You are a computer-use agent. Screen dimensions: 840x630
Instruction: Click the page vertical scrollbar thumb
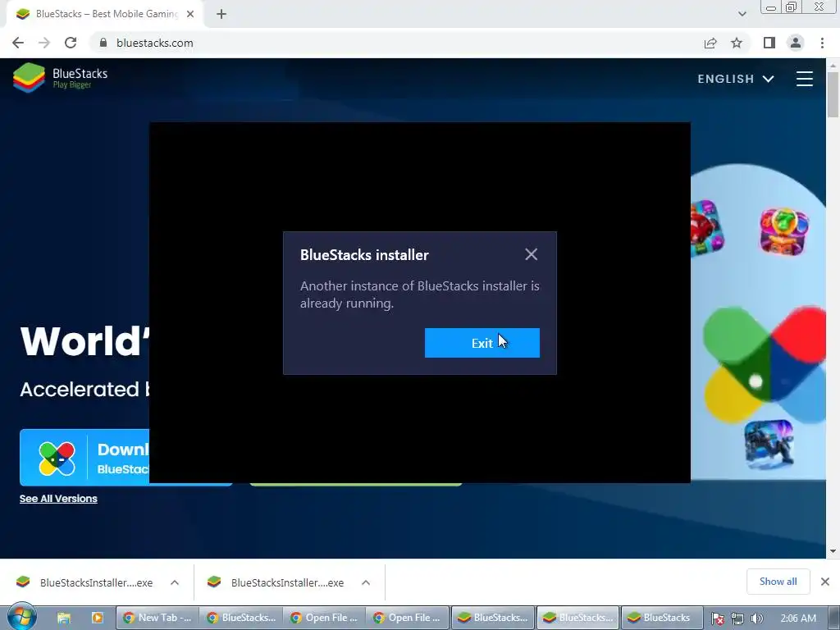833,94
